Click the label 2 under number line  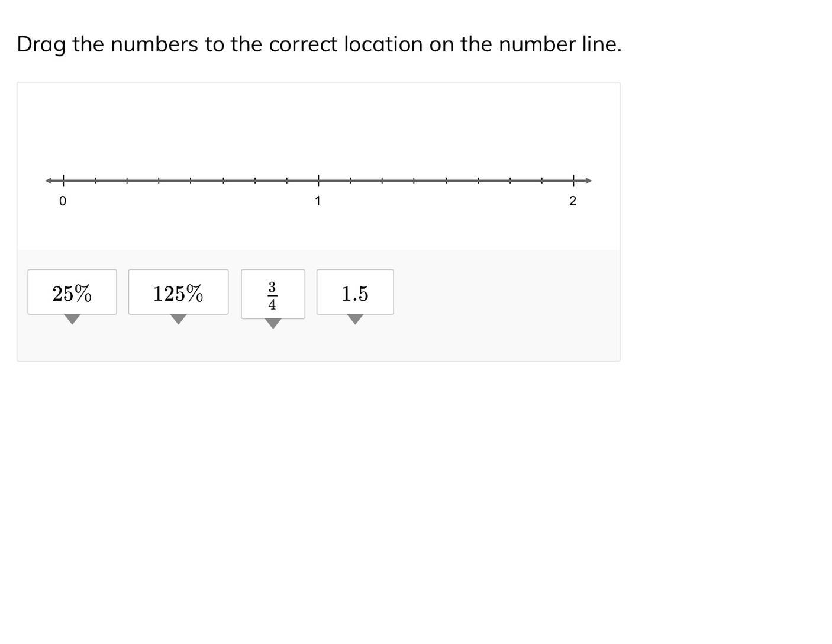tap(572, 201)
